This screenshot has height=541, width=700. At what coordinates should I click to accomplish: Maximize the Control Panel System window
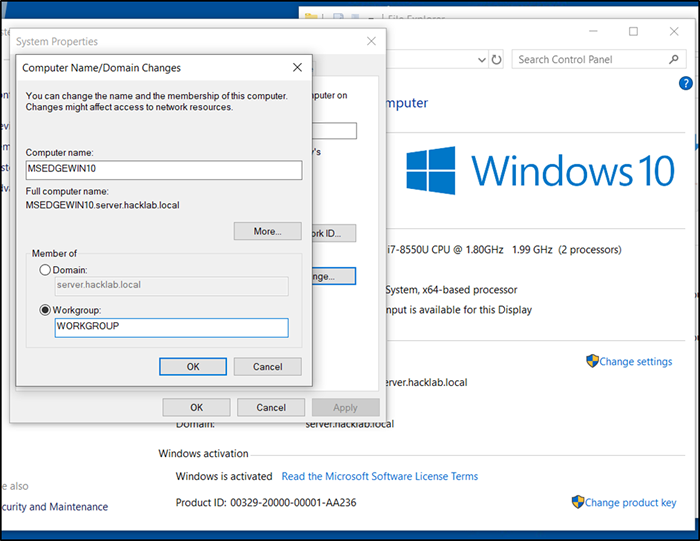pyautogui.click(x=633, y=31)
